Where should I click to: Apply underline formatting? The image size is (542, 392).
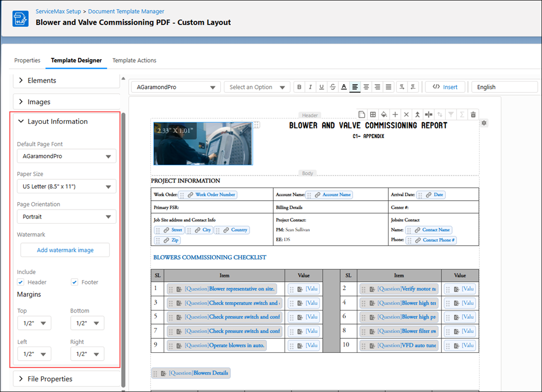[x=321, y=87]
